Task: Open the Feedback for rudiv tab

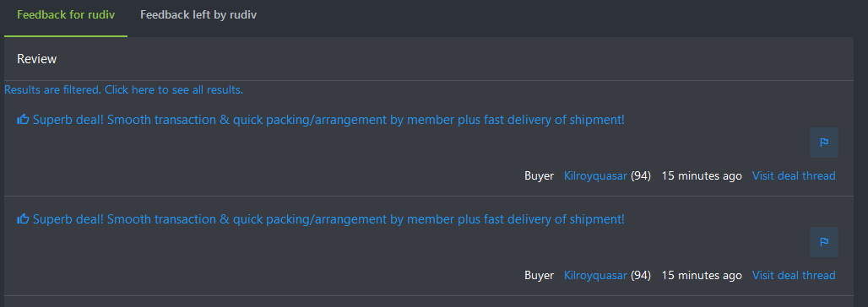Action: [x=66, y=15]
